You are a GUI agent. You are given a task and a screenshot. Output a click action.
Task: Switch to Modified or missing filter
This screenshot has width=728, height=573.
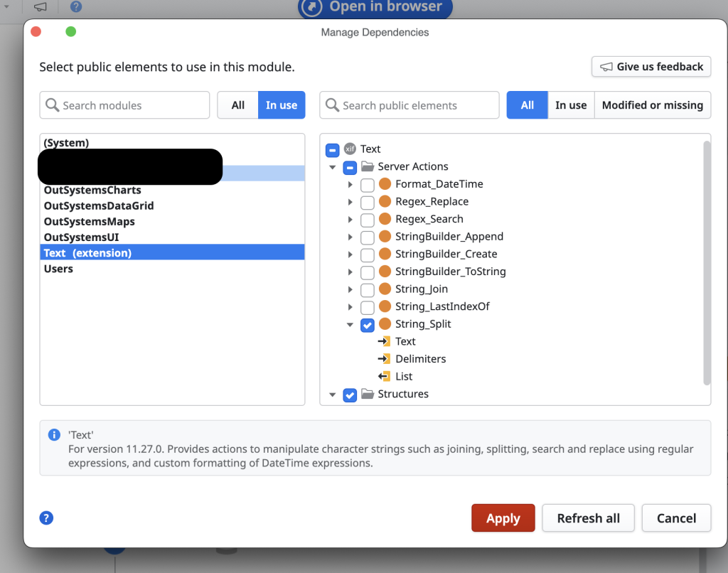click(652, 105)
